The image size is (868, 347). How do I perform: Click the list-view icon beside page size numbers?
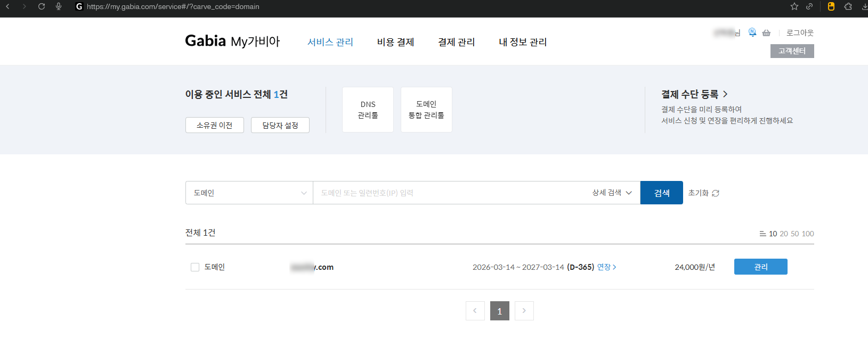point(762,234)
